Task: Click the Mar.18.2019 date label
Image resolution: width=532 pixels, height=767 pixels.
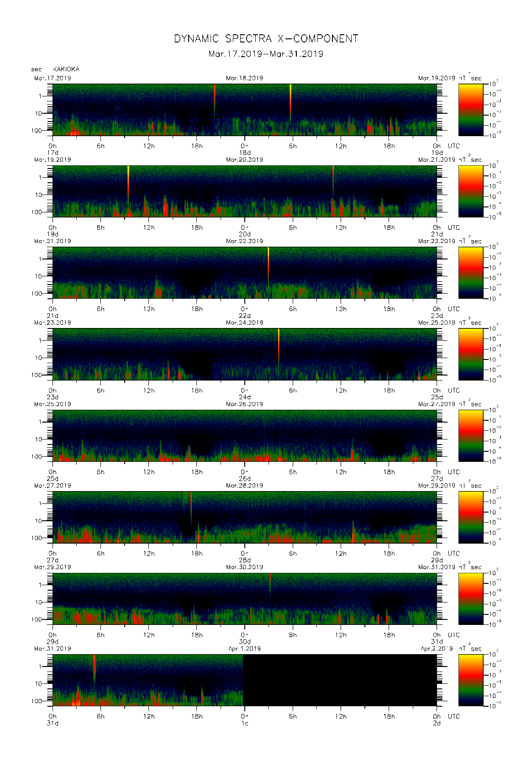Action: [245, 78]
